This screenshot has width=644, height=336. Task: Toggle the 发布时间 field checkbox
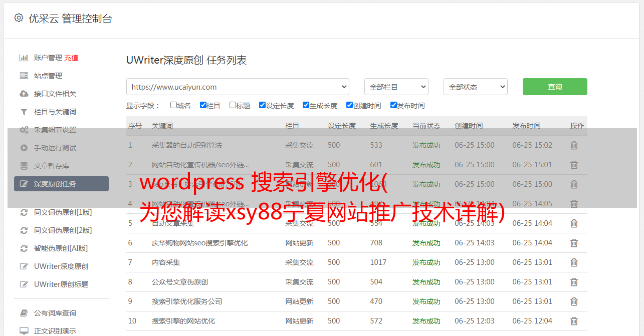pos(393,105)
